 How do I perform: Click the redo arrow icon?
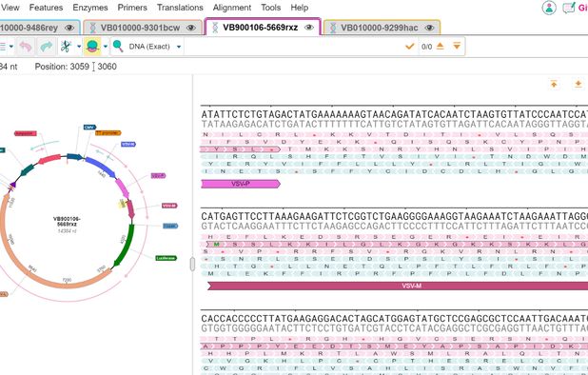pos(47,47)
